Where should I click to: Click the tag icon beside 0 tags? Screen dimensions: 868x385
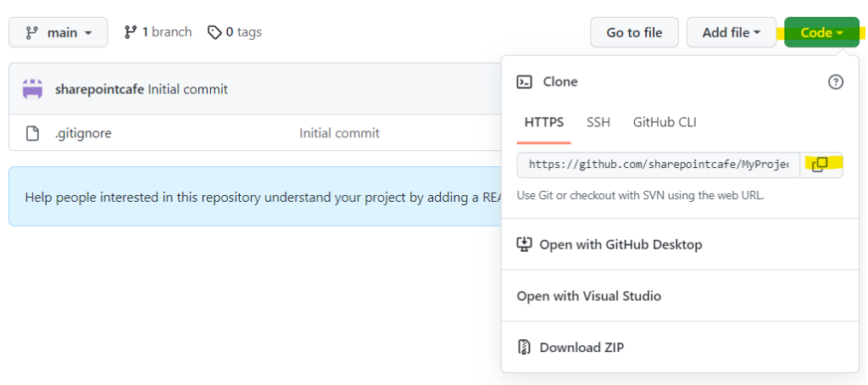click(x=214, y=33)
